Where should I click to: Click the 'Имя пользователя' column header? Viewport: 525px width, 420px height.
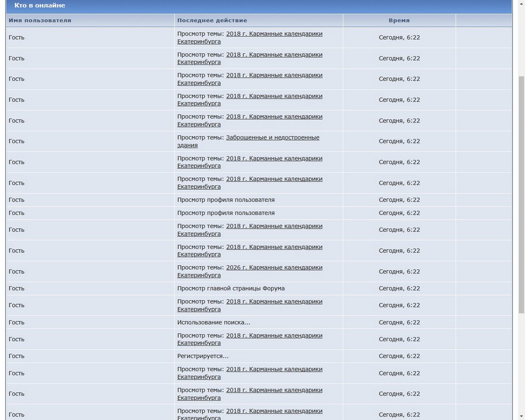pyautogui.click(x=40, y=20)
